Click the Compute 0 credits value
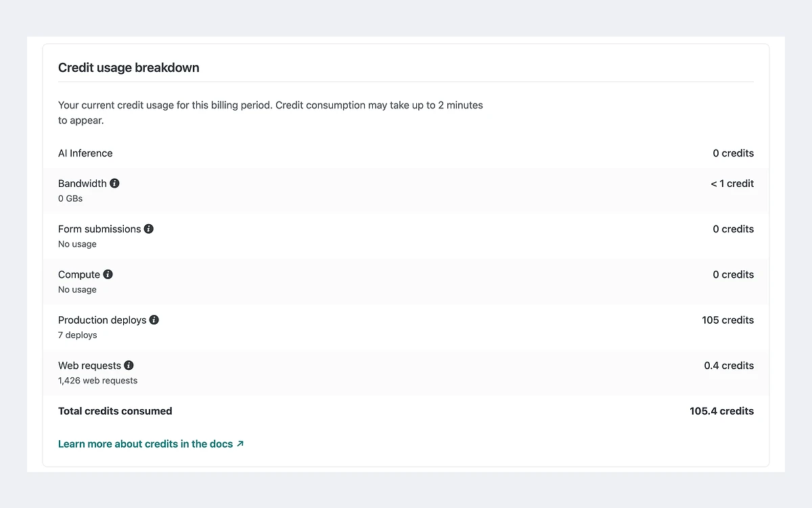This screenshot has width=812, height=508. pos(733,274)
